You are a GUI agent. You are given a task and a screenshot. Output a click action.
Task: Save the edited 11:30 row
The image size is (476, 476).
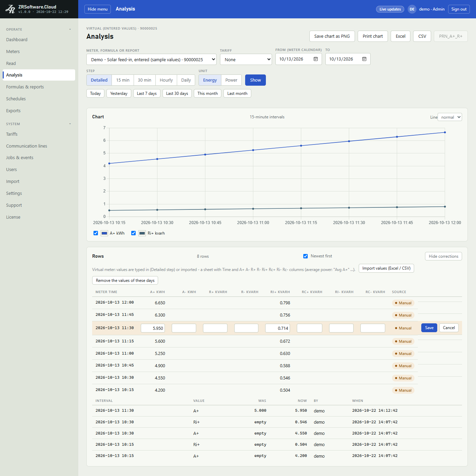[x=429, y=328]
